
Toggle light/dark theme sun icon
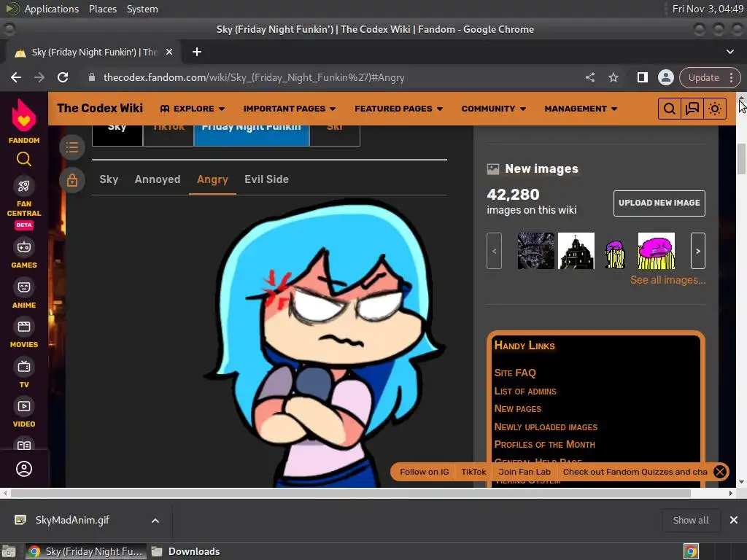click(x=715, y=109)
